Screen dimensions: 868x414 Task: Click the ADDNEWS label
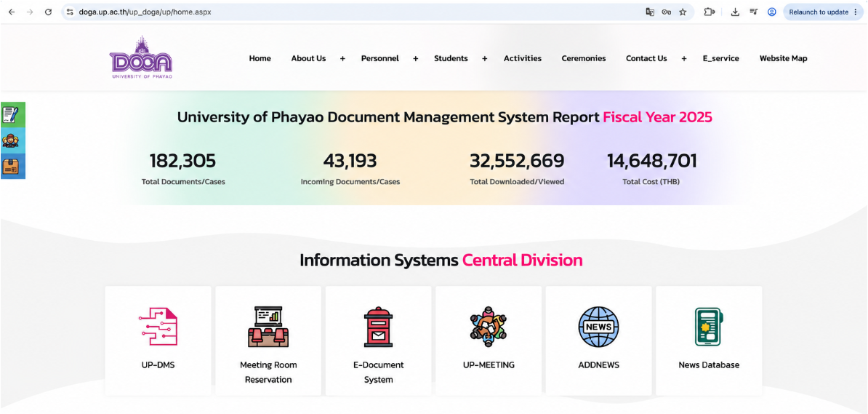598,365
